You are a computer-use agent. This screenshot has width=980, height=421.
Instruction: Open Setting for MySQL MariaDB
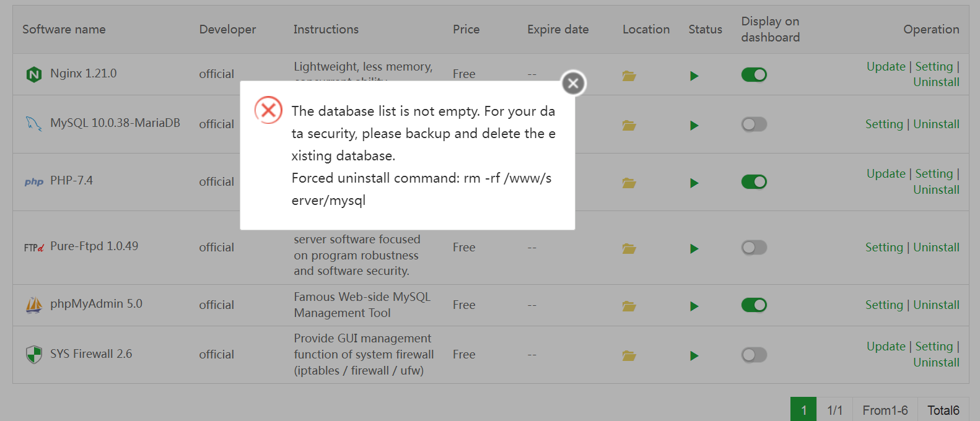[x=884, y=124]
